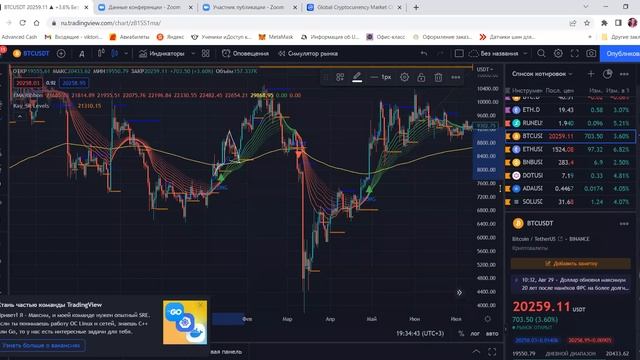
Task: Open the Индикаторы indicators menu
Action: [x=162, y=53]
